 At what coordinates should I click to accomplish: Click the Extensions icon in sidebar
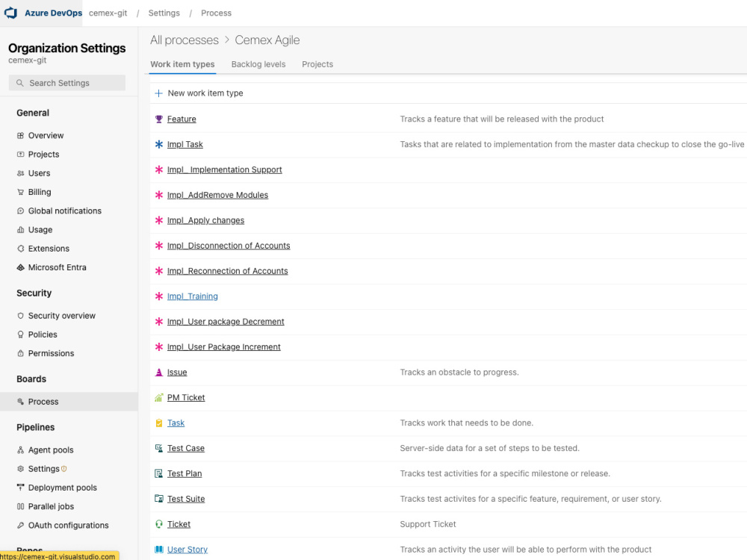20,249
